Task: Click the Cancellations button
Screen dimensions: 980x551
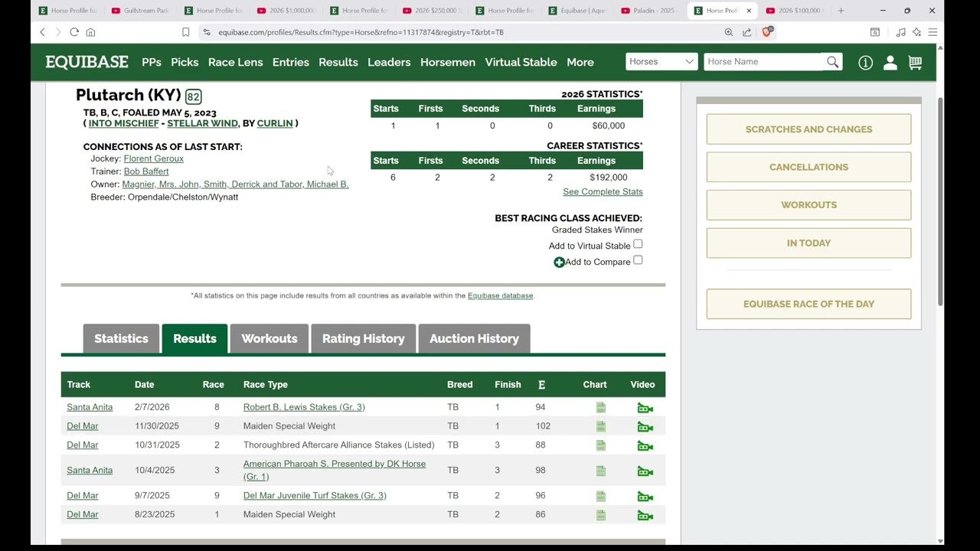Action: (808, 167)
